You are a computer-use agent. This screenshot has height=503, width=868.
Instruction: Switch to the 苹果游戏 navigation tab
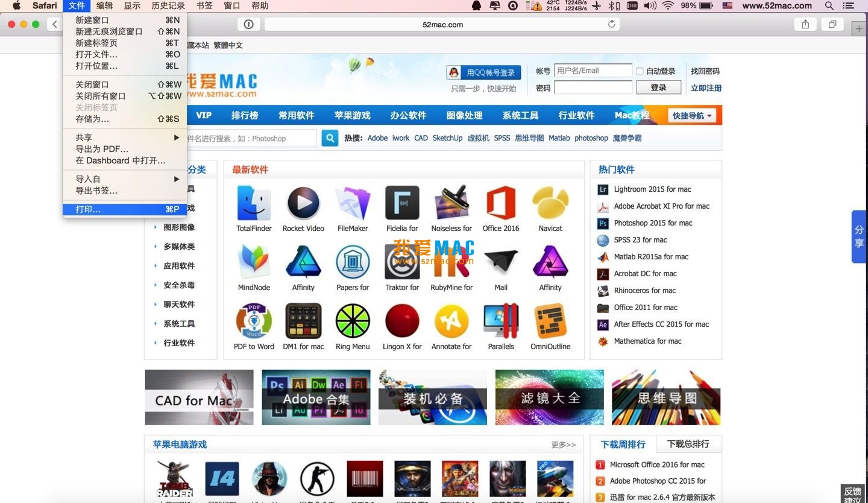pyautogui.click(x=352, y=115)
